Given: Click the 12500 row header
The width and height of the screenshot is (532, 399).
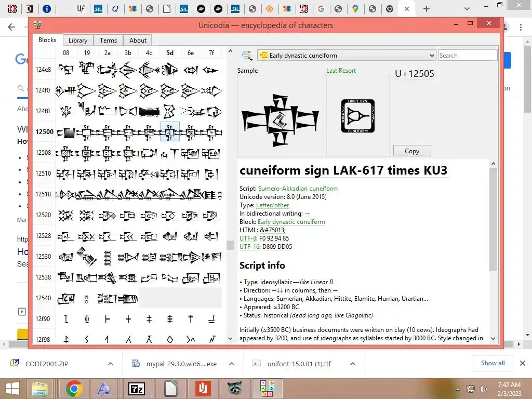Looking at the screenshot, I should [x=45, y=132].
